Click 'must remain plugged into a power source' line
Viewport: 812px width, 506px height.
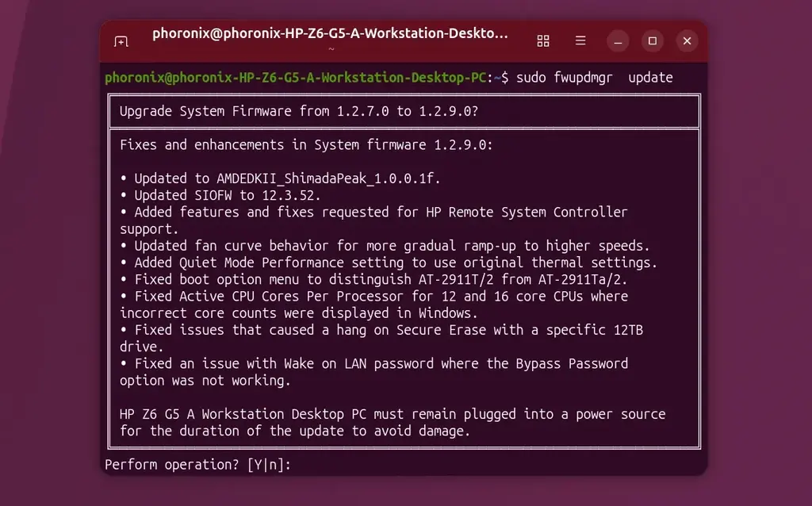(x=393, y=414)
